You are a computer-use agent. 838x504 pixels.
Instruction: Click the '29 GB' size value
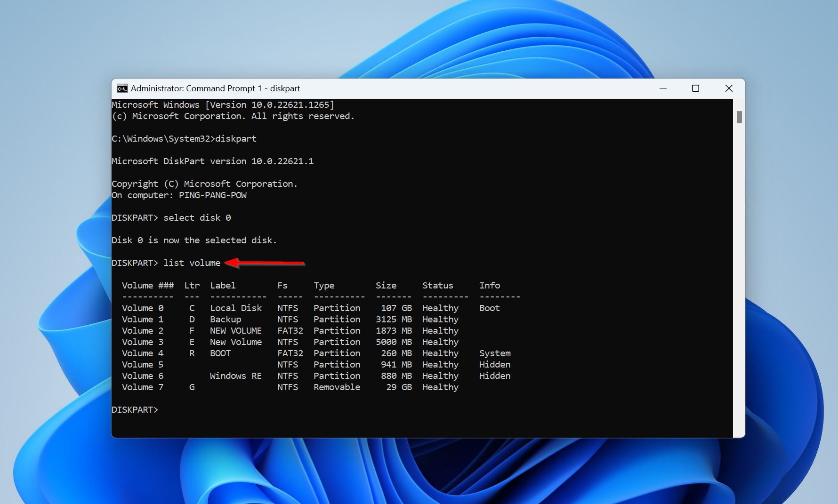click(399, 387)
